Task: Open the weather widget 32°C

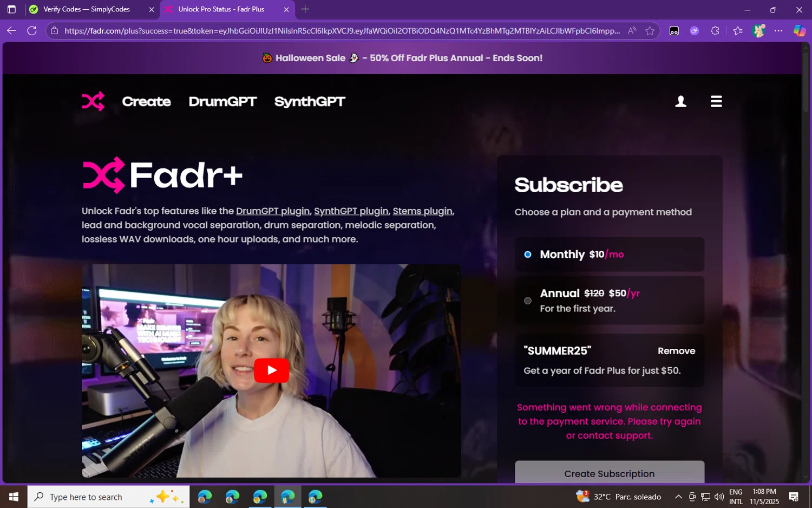Action: (x=618, y=497)
